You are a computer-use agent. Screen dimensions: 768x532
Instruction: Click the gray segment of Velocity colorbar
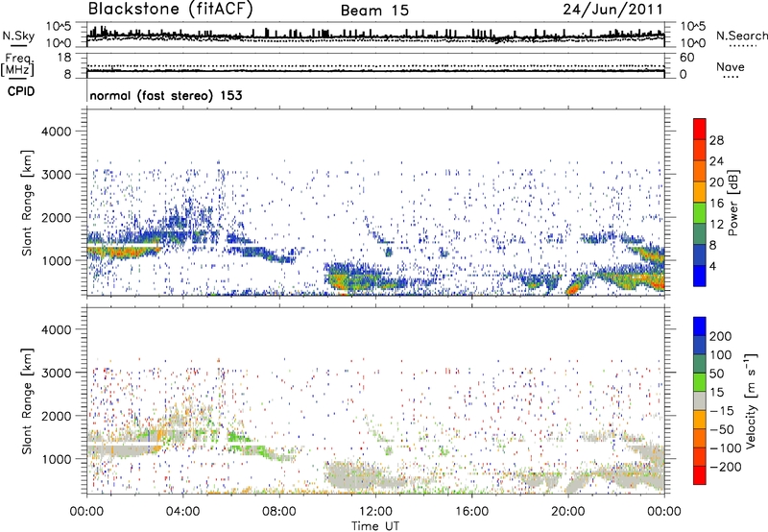[x=700, y=400]
